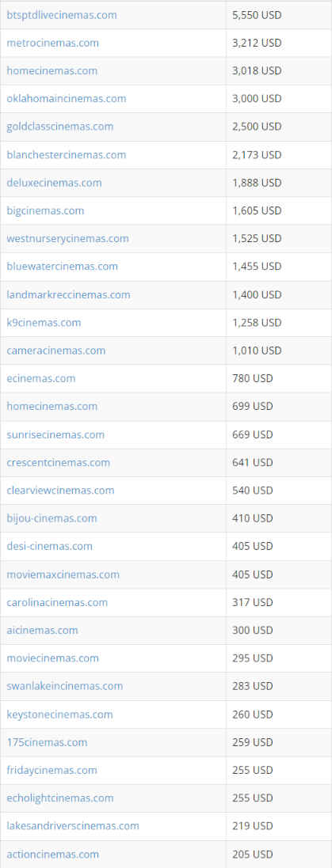Viewport: 332px width, 868px height.
Task: Open landmarkreccinemas.com entry
Action: click(69, 294)
